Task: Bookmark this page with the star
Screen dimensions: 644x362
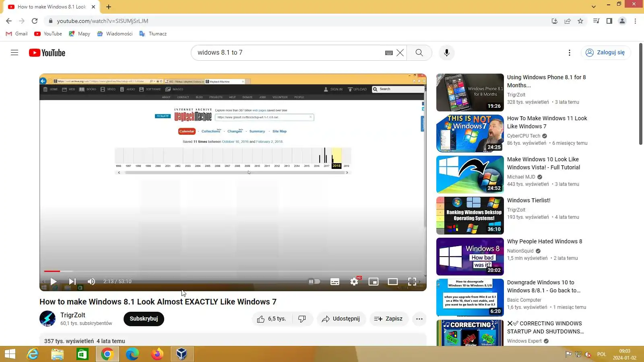Action: point(580,21)
